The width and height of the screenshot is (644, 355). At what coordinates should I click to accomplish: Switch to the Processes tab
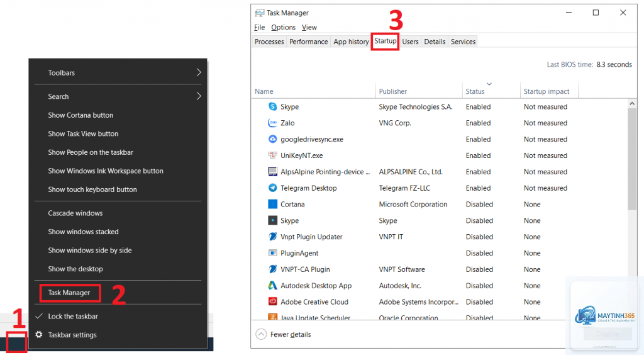pyautogui.click(x=269, y=42)
